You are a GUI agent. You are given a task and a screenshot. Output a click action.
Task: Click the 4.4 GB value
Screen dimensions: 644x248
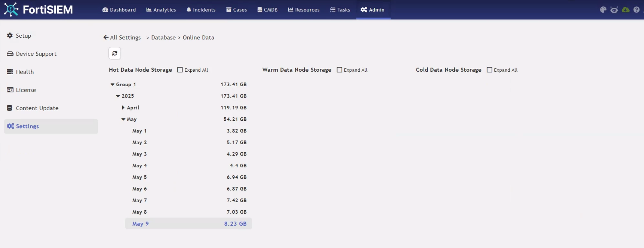click(238, 166)
